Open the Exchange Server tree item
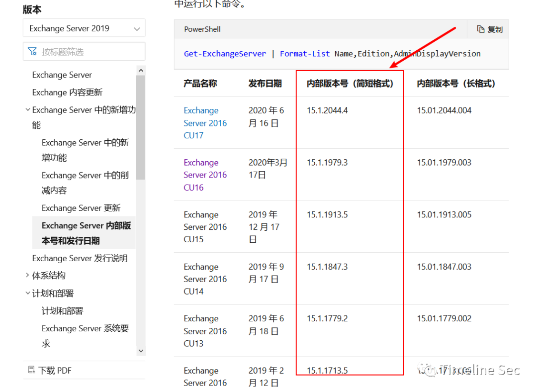The height and width of the screenshot is (392, 537). pos(62,75)
